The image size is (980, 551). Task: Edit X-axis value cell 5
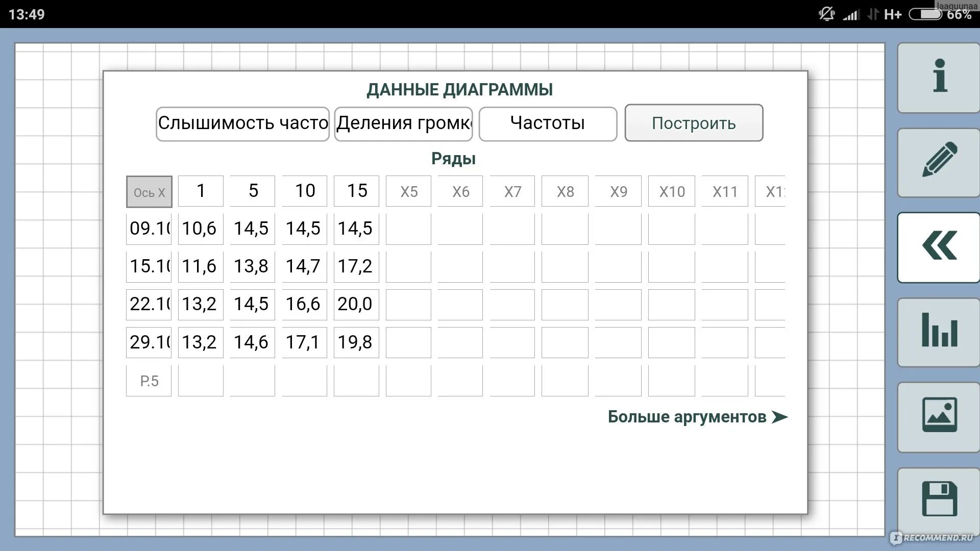click(253, 191)
